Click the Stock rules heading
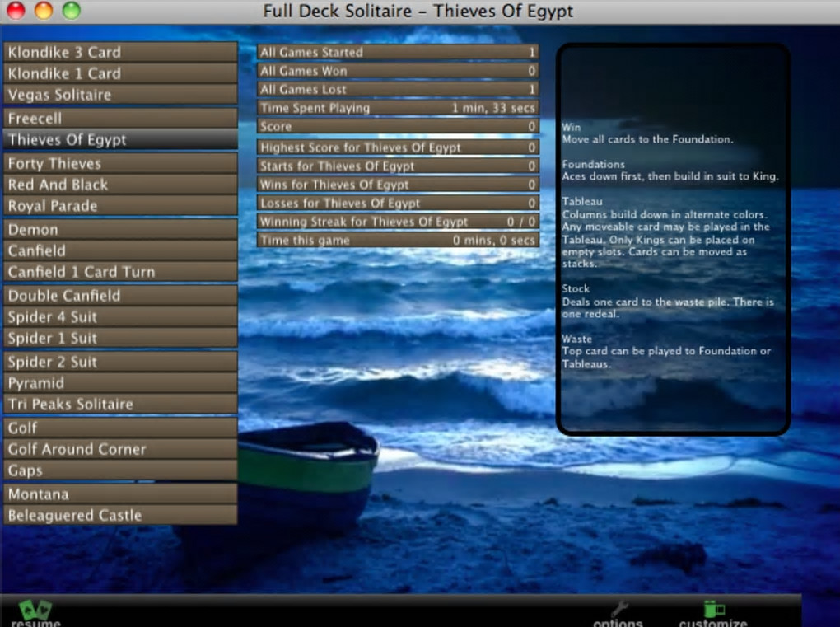 coord(576,288)
